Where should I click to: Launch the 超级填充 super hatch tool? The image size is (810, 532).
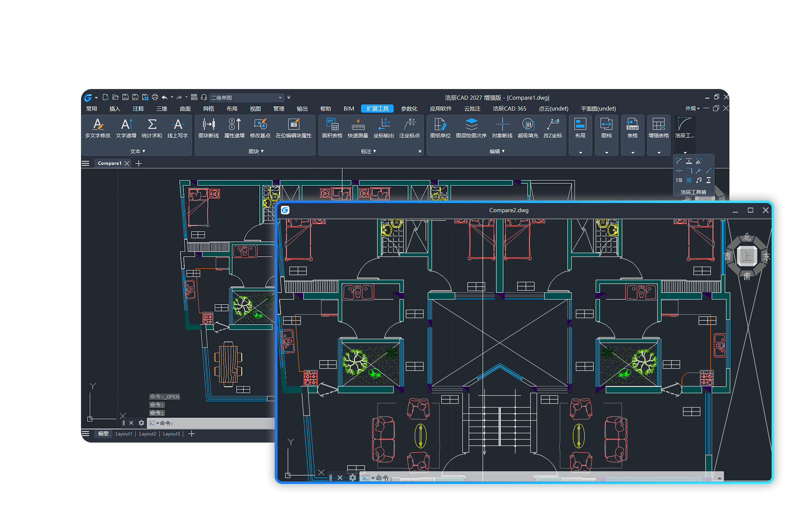click(x=528, y=128)
